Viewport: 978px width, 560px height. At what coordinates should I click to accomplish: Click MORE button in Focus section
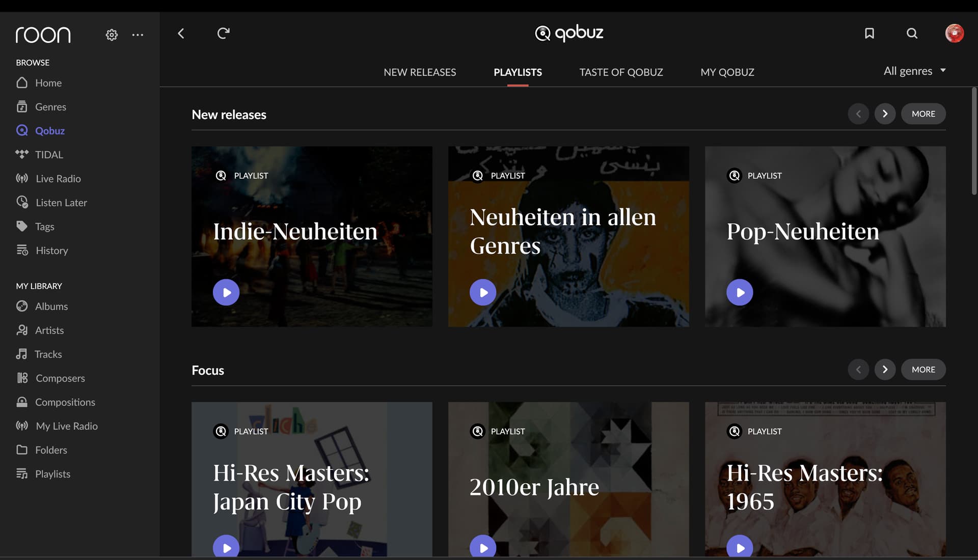(923, 370)
